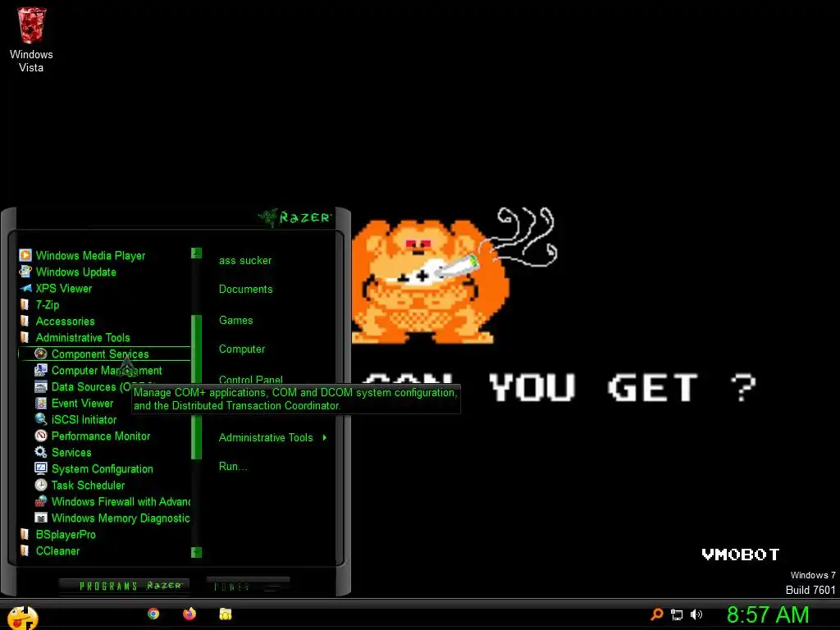Launch Chrome from the taskbar

[153, 614]
